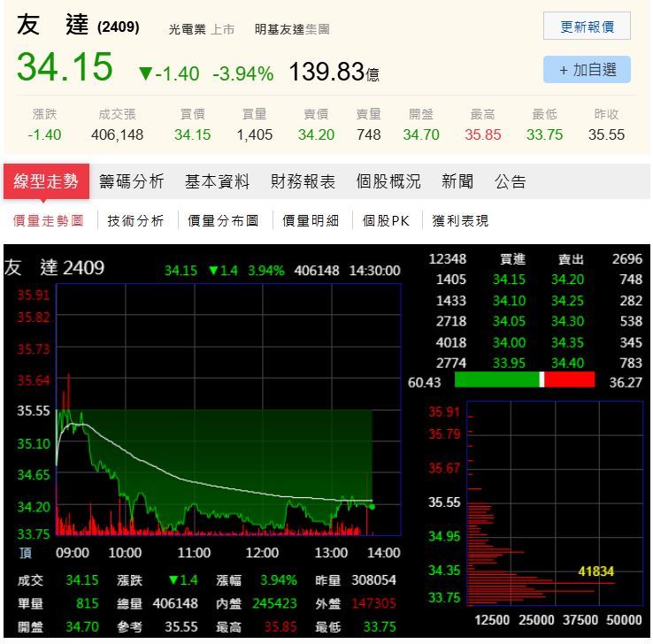
Task: Click the 35.55 昨收 value
Action: pos(606,134)
